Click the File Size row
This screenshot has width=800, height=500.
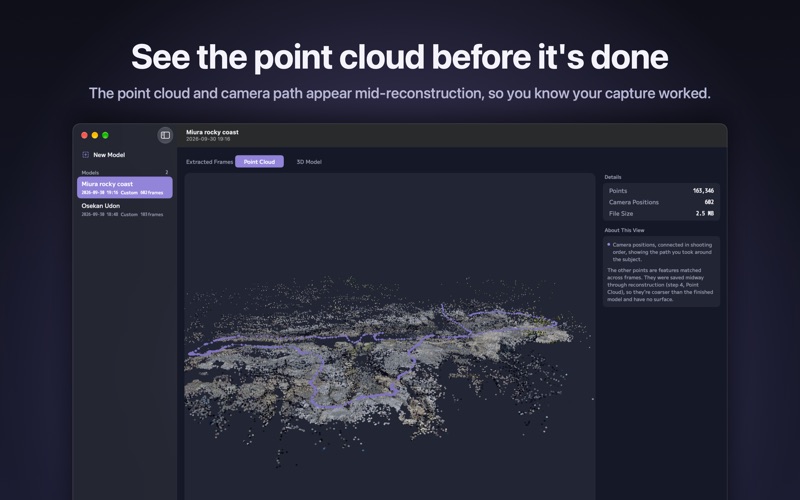tap(661, 213)
